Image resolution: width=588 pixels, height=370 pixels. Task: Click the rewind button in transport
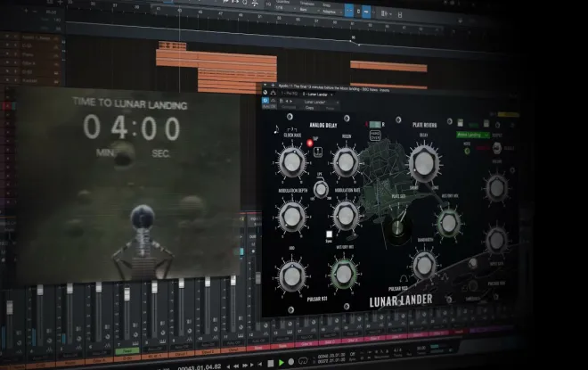[x=236, y=366]
